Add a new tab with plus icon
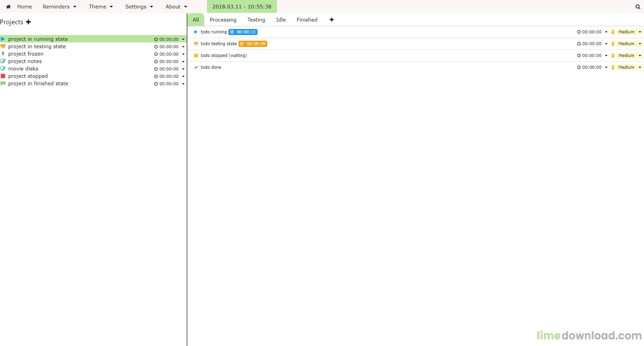The width and height of the screenshot is (644, 346). click(332, 20)
